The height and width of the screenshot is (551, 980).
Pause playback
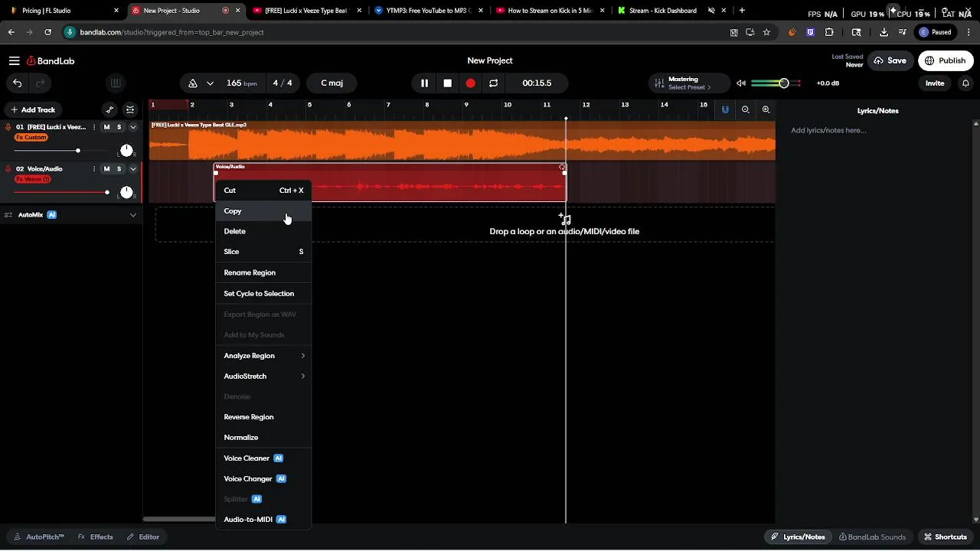pos(424,83)
